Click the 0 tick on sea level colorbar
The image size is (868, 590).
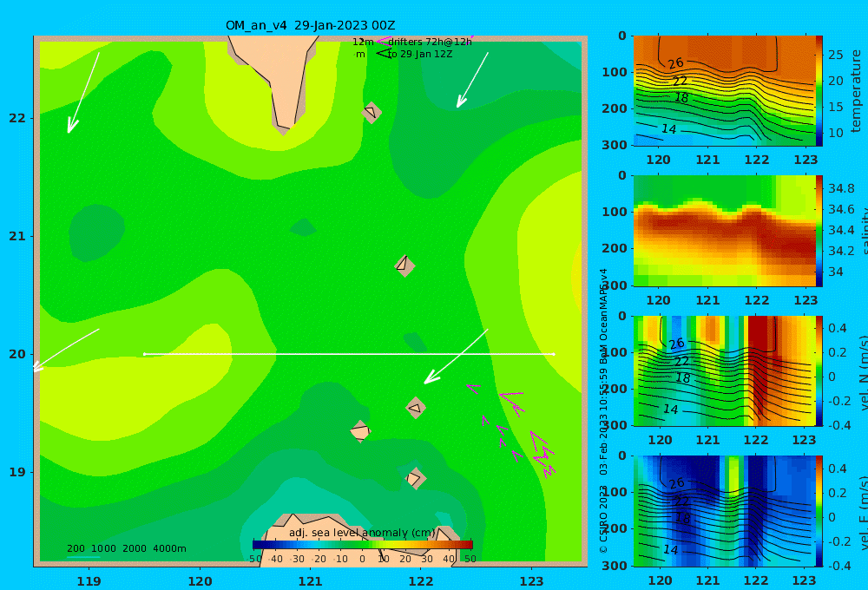point(362,559)
